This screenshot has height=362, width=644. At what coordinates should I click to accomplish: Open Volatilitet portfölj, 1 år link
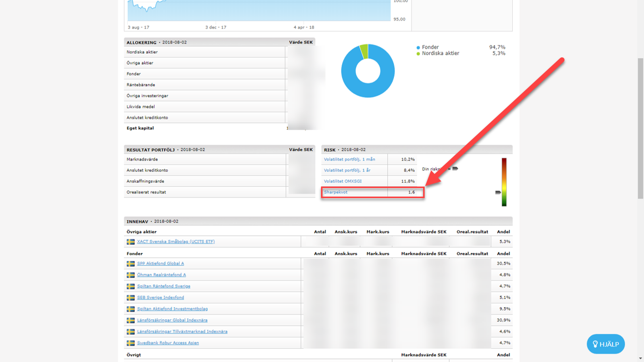tap(348, 170)
